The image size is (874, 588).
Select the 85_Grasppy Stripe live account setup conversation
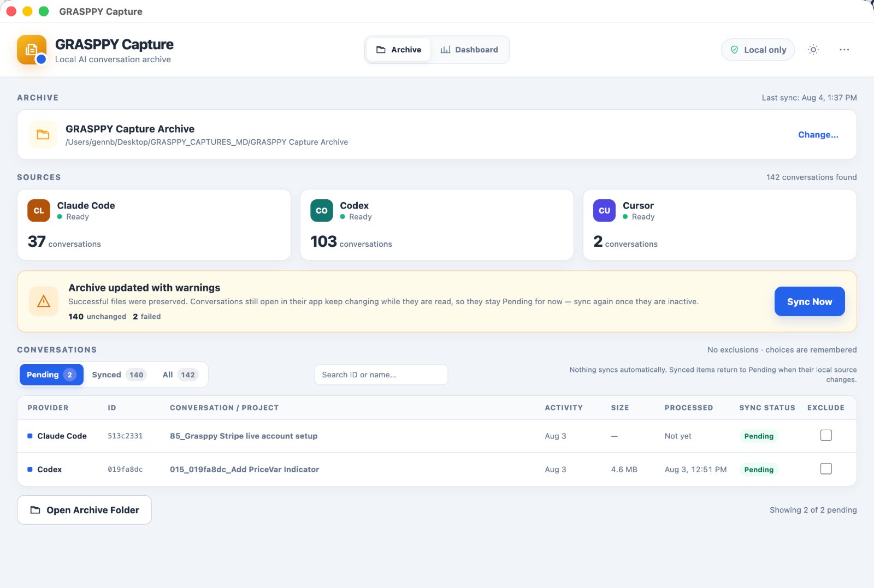pos(244,436)
